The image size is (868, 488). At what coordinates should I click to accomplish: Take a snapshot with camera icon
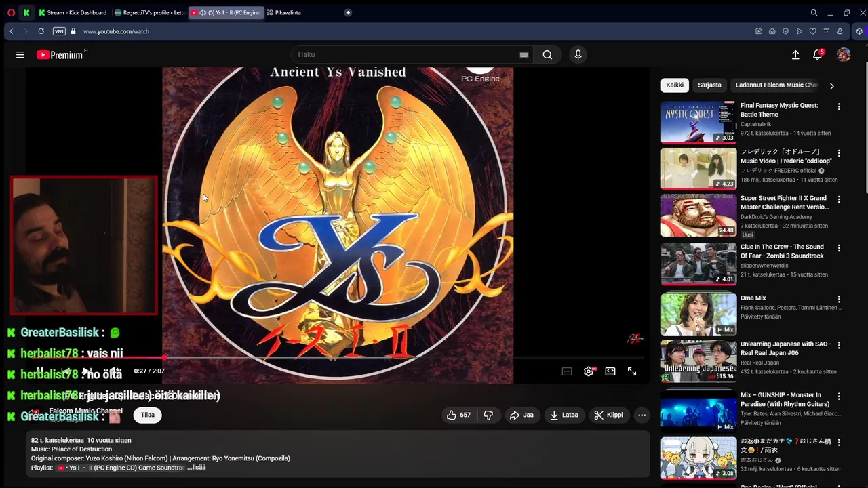772,31
